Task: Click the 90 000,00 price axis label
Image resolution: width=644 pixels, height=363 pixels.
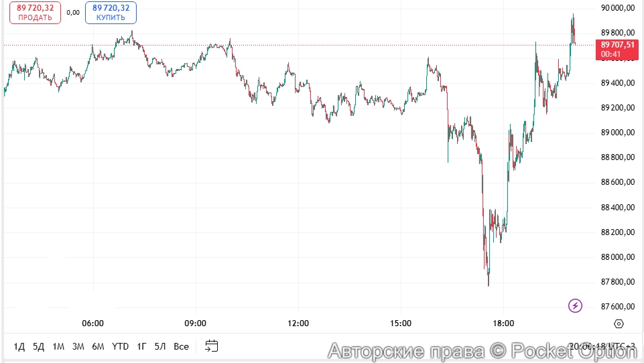Action: pos(618,8)
